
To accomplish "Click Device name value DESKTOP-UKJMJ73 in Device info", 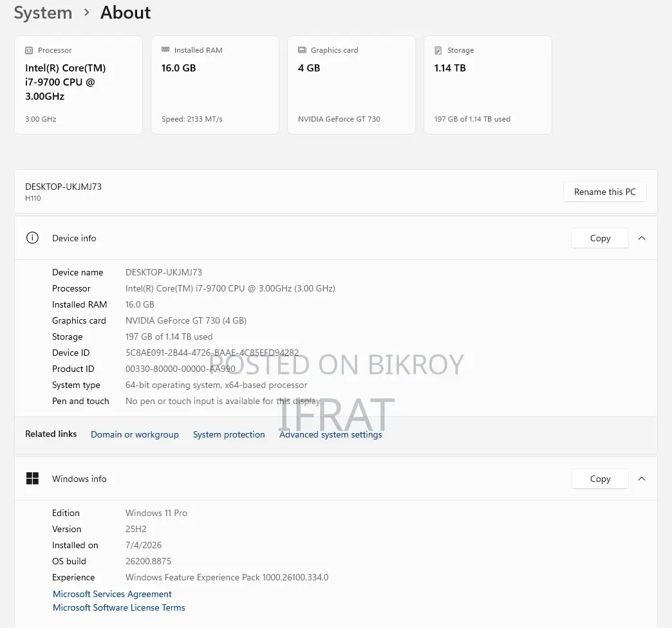I will tap(163, 272).
